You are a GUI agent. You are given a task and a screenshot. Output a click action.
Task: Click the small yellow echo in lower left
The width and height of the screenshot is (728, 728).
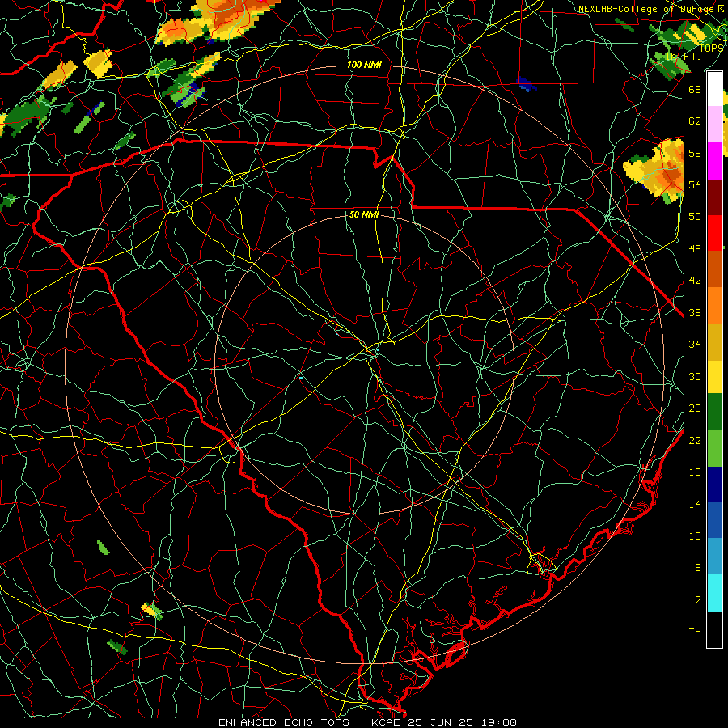click(x=152, y=611)
